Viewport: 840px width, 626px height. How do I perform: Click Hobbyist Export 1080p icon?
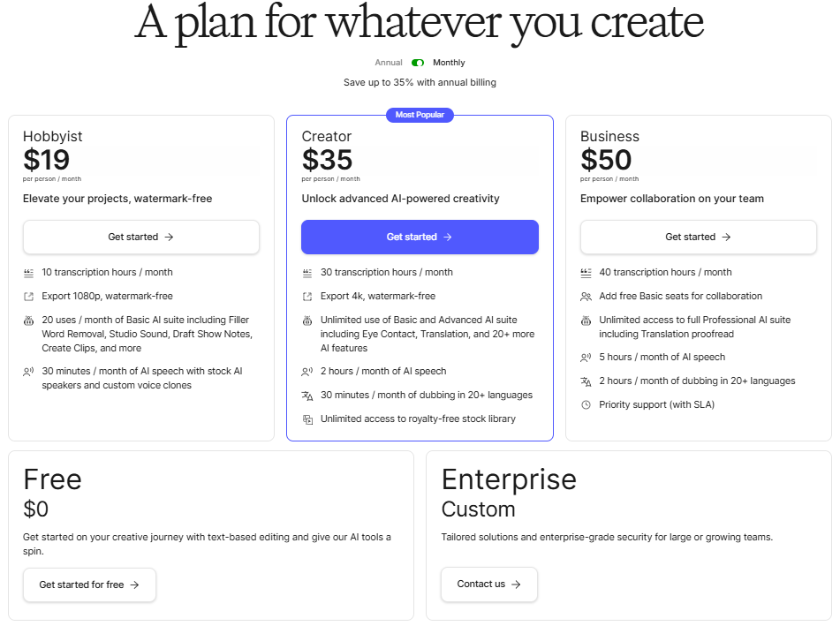[x=28, y=297]
